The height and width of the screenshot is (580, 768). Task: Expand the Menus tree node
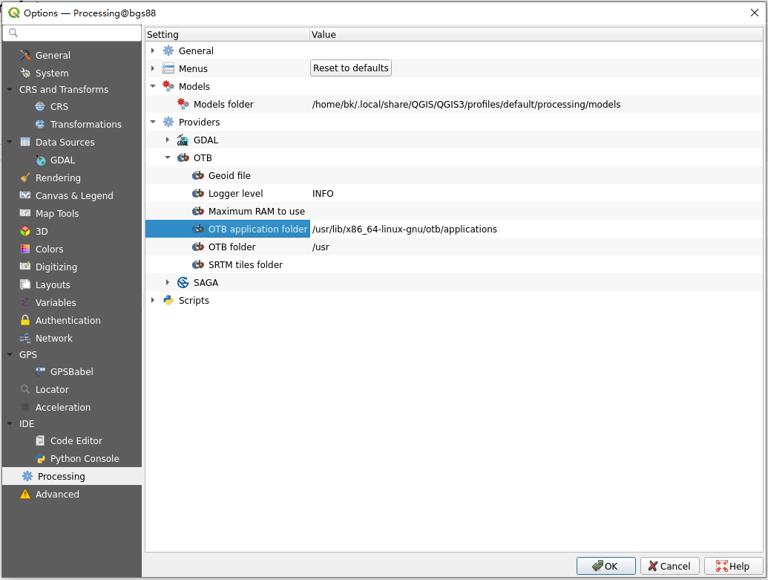[153, 69]
